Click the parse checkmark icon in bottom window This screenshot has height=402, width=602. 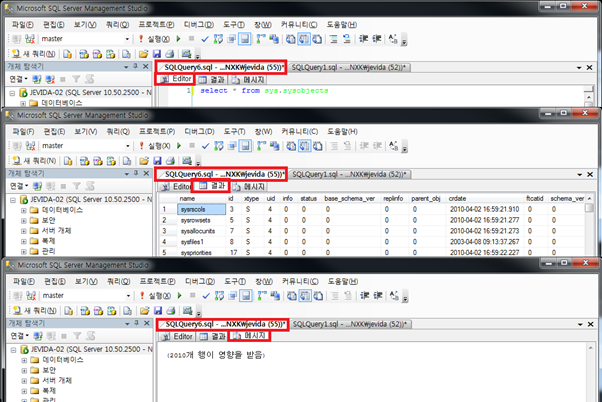click(x=206, y=296)
